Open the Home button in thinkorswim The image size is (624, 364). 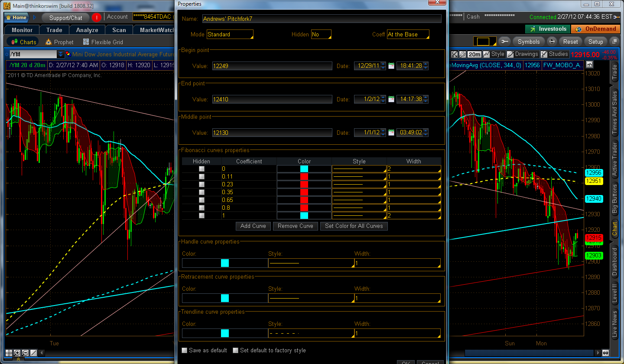(16, 18)
